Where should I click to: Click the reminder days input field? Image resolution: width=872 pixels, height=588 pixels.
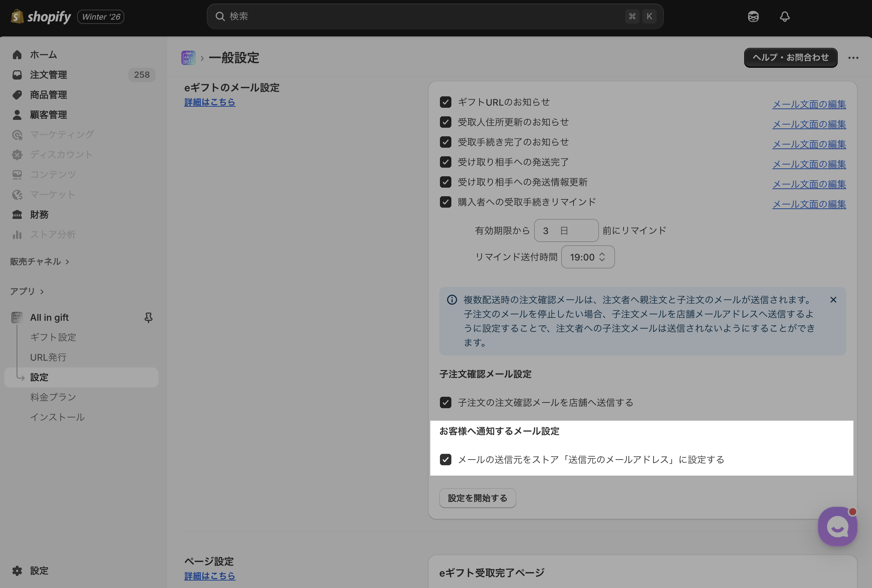[x=566, y=230]
